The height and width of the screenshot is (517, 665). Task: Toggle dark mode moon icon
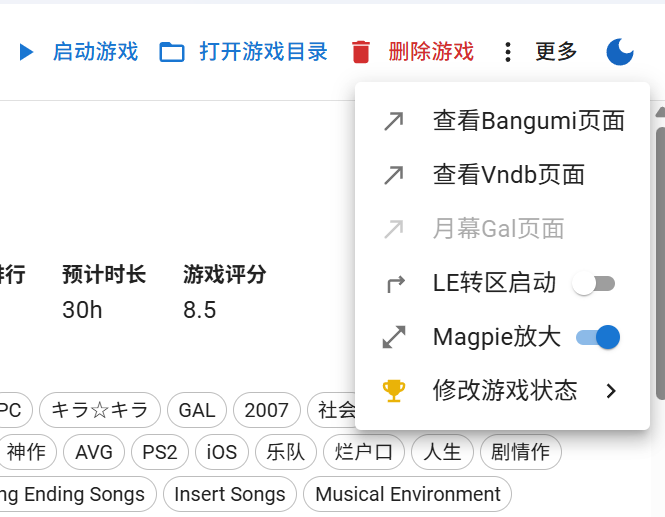point(620,52)
